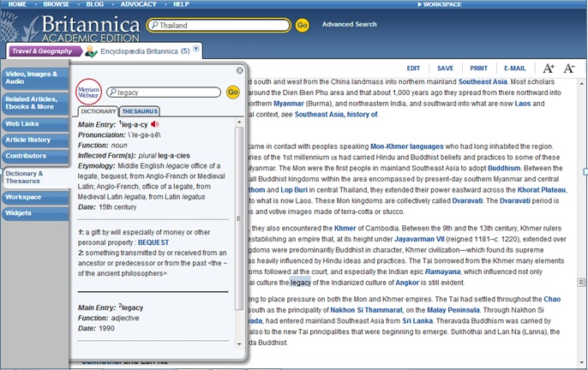Click the article scrollbar thumb
The width and height of the screenshot is (588, 370).
581,283
